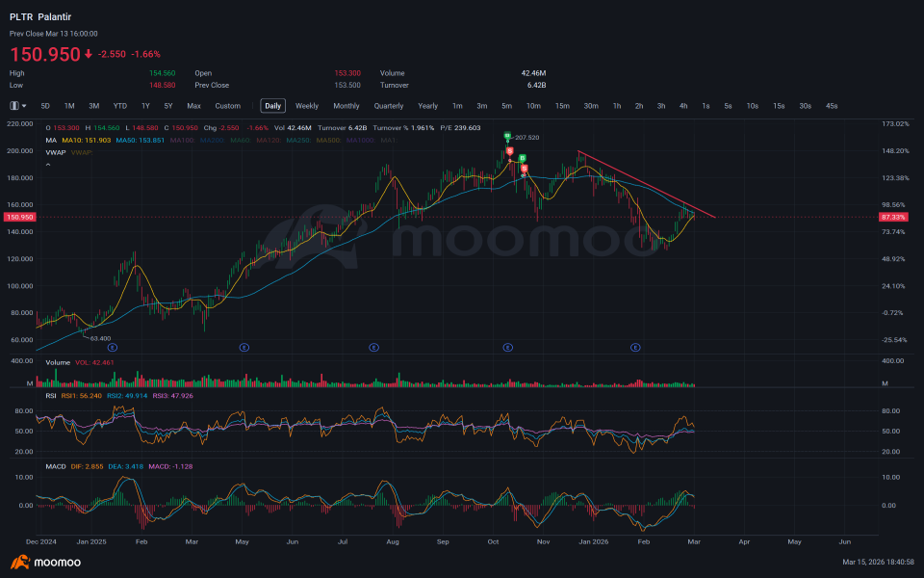Screen dimensions: 924x578
Task: Switch to the Weekly interval tab
Action: [307, 106]
